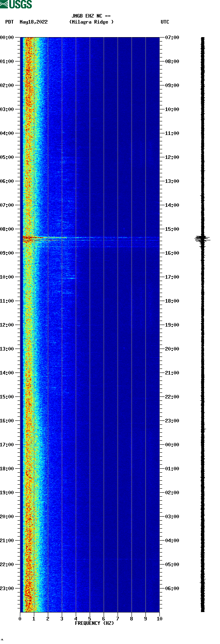Image resolution: width=220 pixels, height=644 pixels.
Task: Click the 0 Hz axis tick label
Action: (x=20, y=619)
